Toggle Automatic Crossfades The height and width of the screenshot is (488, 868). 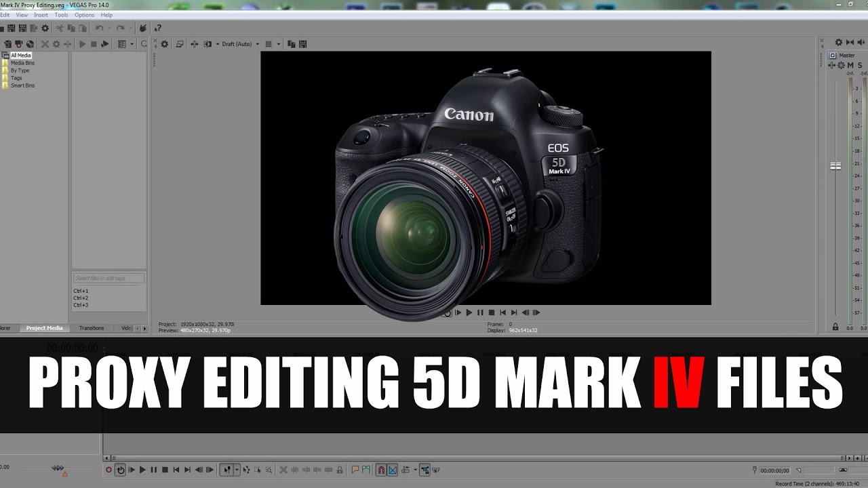[393, 469]
